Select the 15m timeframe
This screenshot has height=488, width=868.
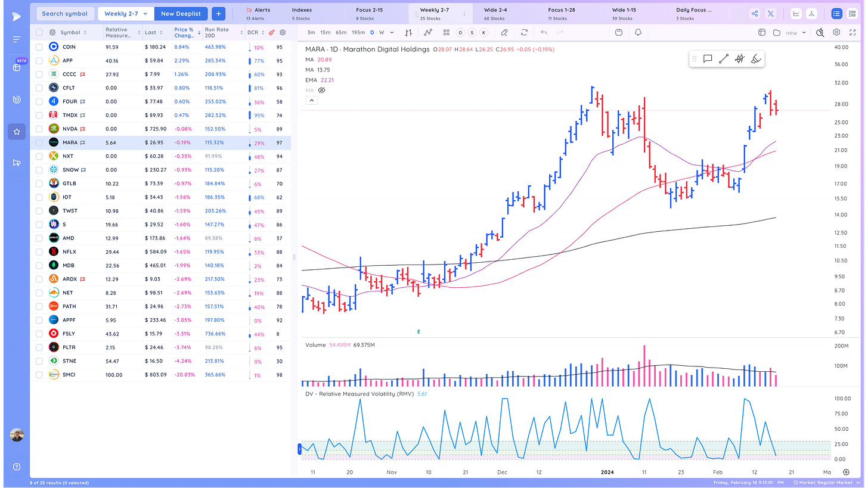click(x=325, y=33)
